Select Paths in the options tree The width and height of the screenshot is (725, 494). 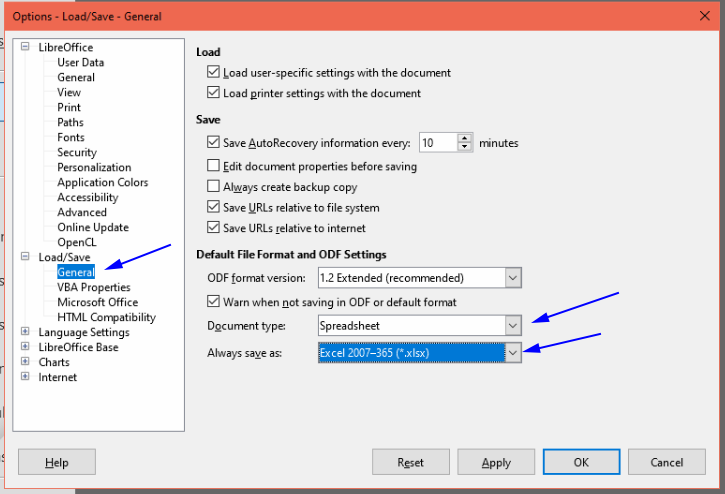[70, 122]
